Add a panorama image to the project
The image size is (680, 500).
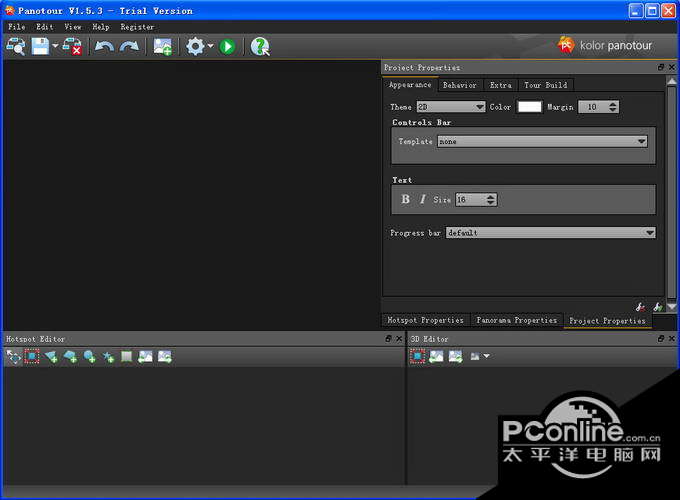point(163,46)
